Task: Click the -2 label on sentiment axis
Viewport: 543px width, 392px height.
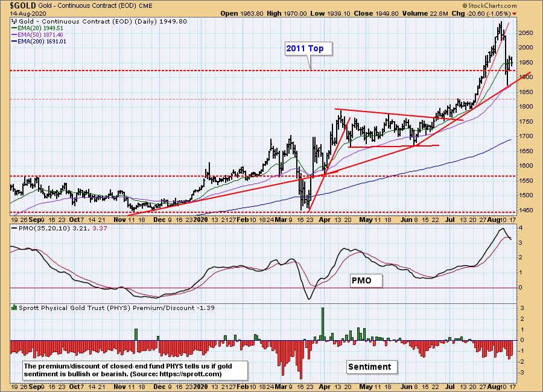Action: coord(521,361)
